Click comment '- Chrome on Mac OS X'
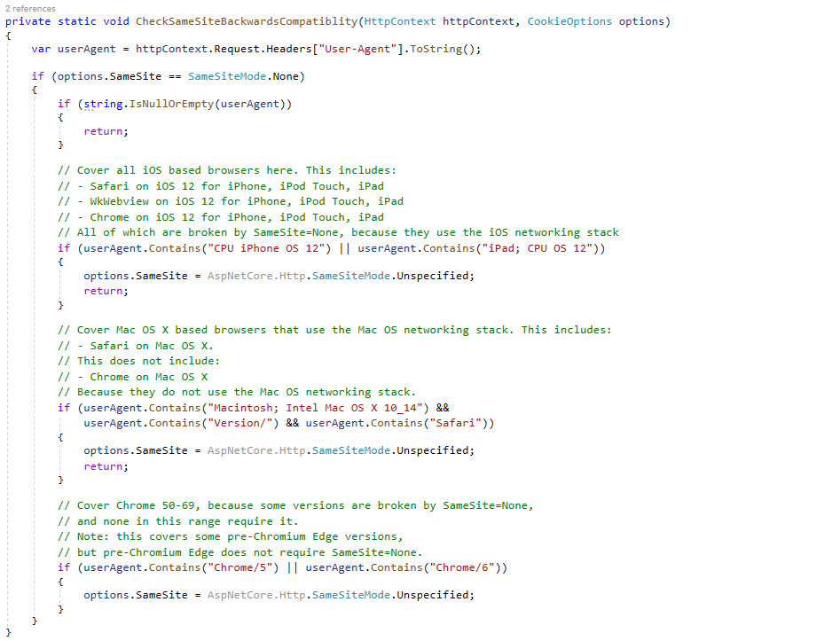 pos(133,377)
